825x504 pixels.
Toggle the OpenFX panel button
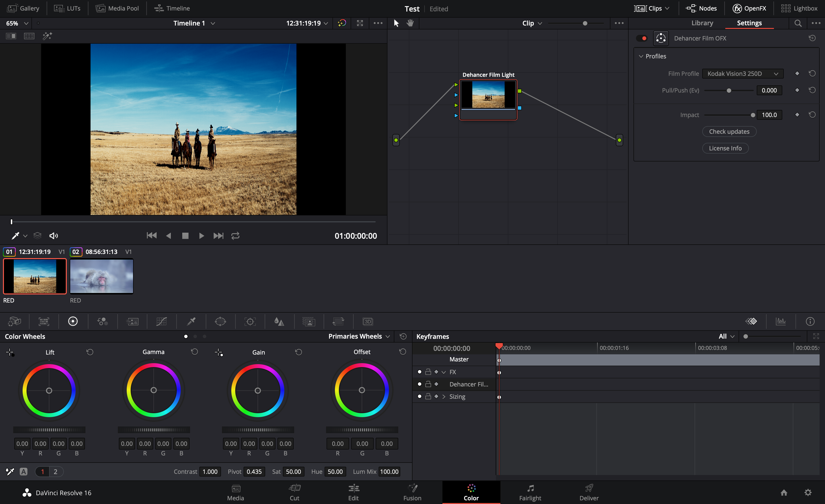click(749, 8)
